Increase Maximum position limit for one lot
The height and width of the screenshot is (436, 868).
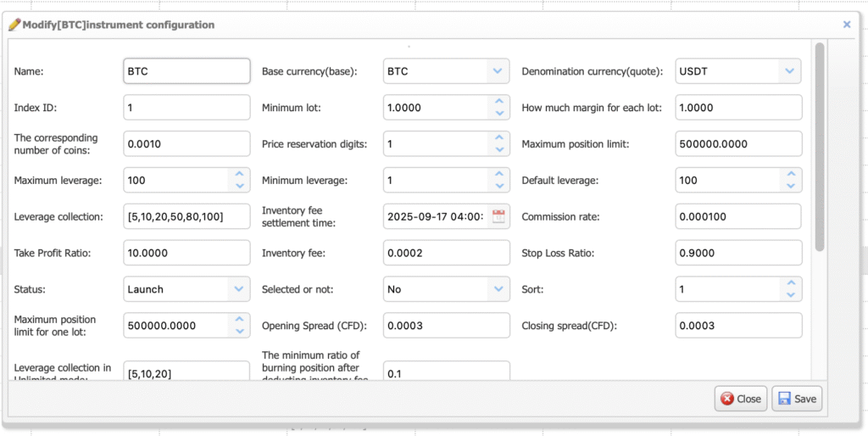[x=239, y=320]
